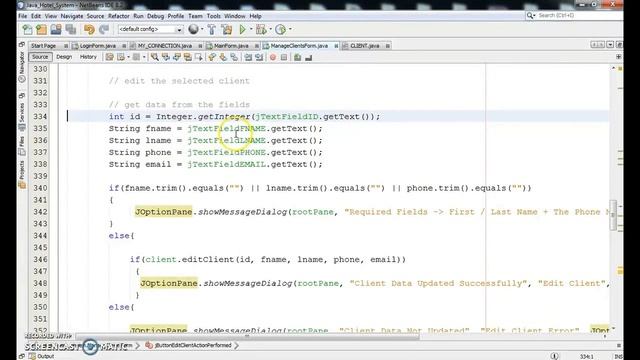Close the Start Page tab
The height and width of the screenshot is (360, 640).
pyautogui.click(x=66, y=46)
